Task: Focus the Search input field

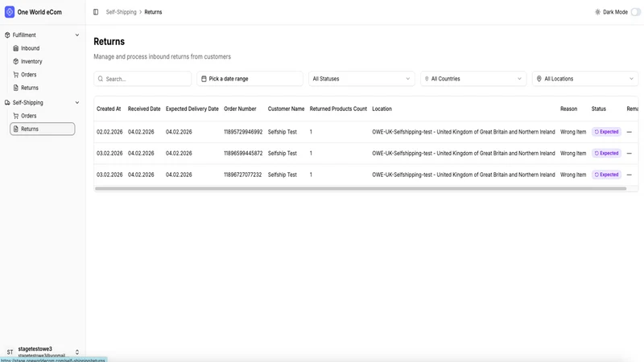Action: [142, 79]
